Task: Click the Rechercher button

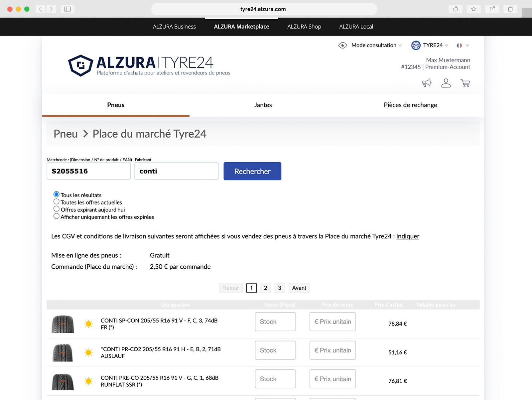Action: (252, 171)
